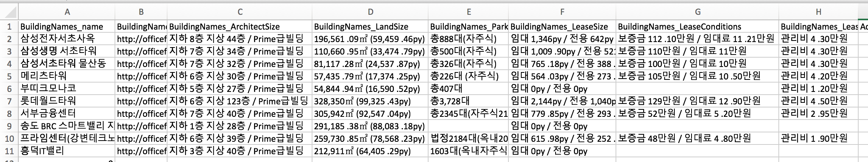The image size is (868, 162).
Task: Select column D header
Action: tap(370, 12)
